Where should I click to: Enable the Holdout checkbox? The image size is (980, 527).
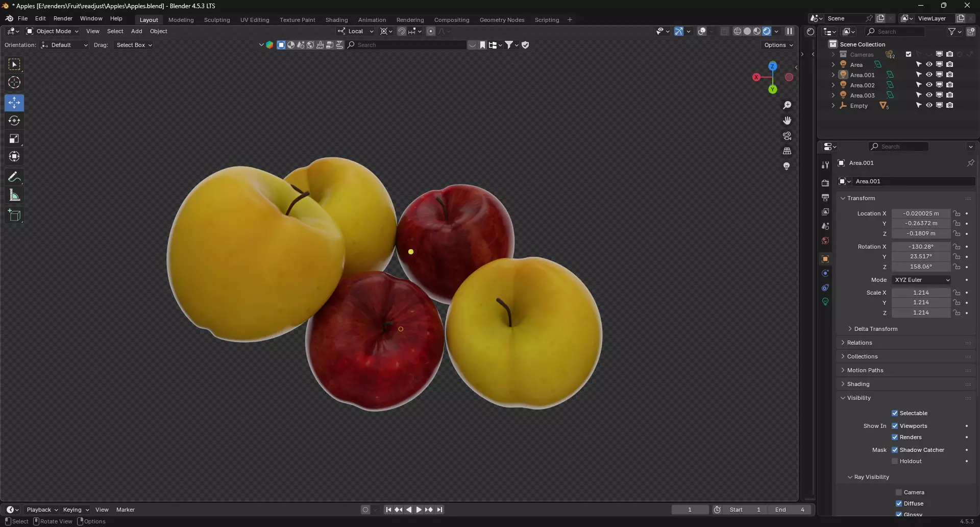(895, 461)
